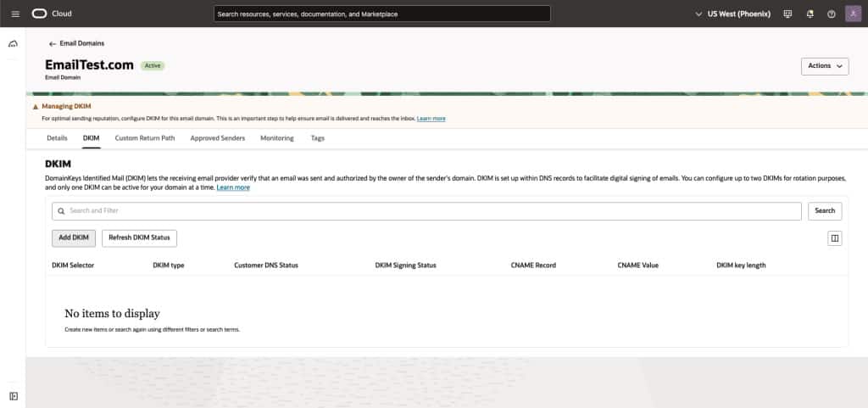Image resolution: width=868 pixels, height=408 pixels.
Task: Switch to the Monitoring tab
Action: click(x=277, y=138)
